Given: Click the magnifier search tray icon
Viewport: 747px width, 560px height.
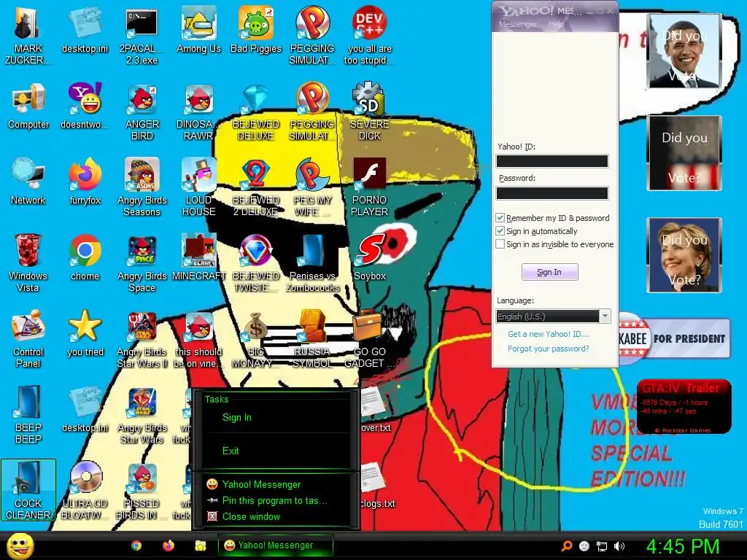Looking at the screenshot, I should (567, 546).
